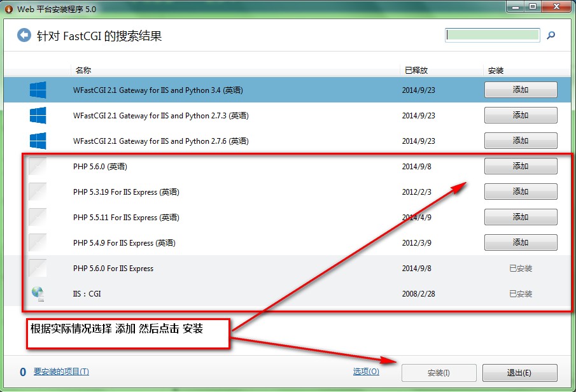This screenshot has height=392, width=576.
Task: Focus the search input field
Action: point(493,35)
